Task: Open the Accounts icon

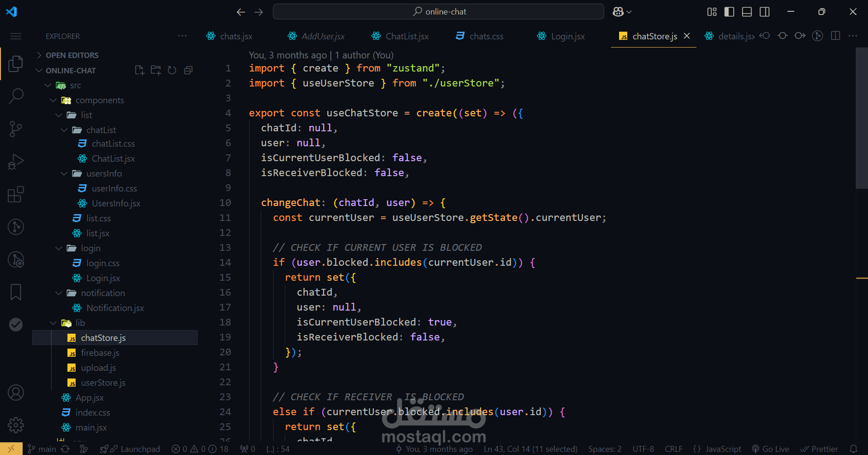Action: (16, 393)
